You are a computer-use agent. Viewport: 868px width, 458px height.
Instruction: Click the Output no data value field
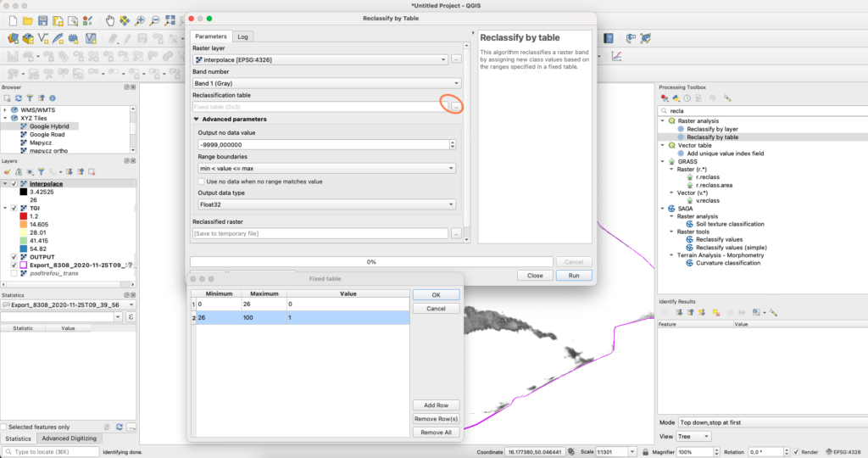[322, 145]
